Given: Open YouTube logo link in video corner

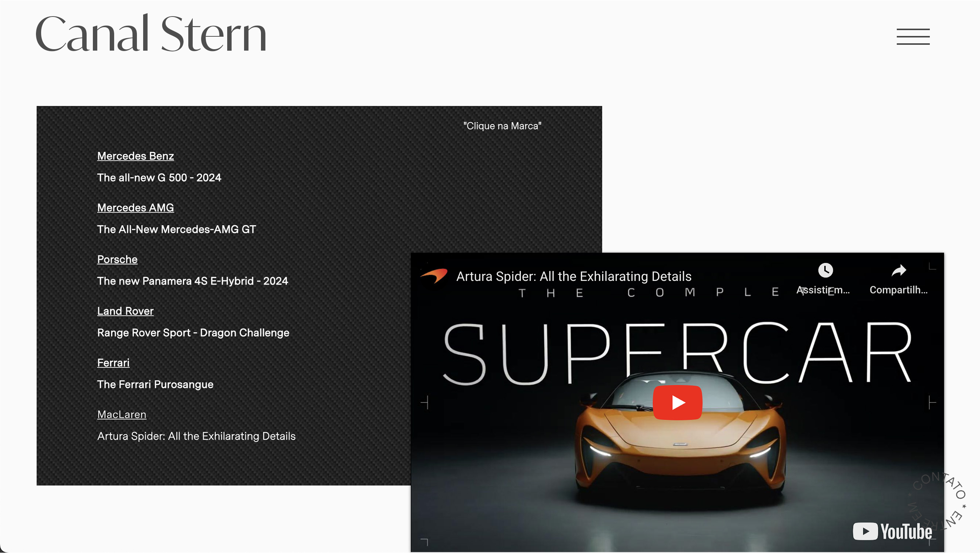Looking at the screenshot, I should [892, 531].
